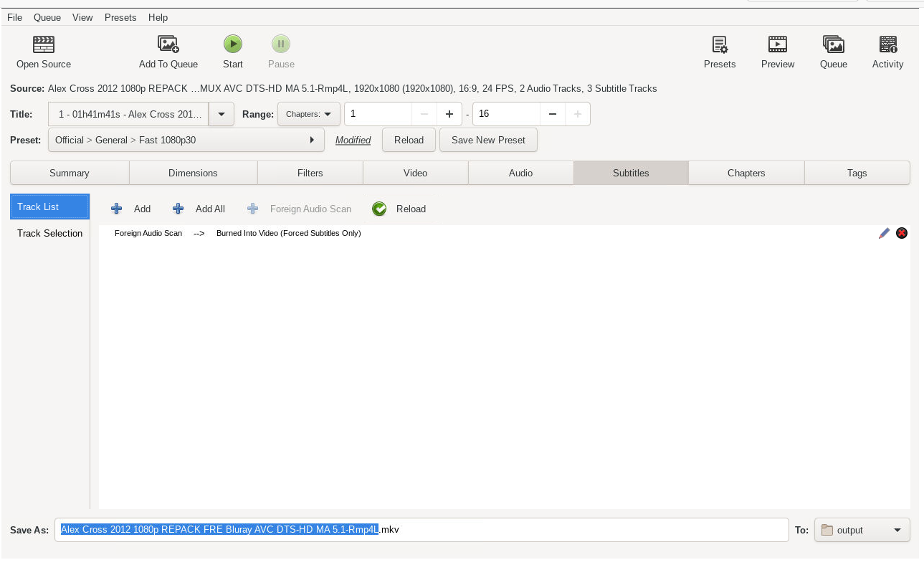Remove the Foreign Audio Scan track
Viewport: 924px width, 565px height.
point(901,233)
